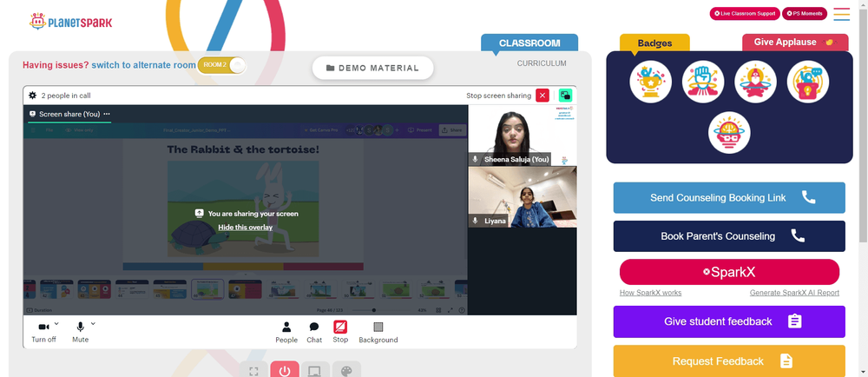Click the How SparkX works link
This screenshot has height=377, width=868.
(x=650, y=293)
